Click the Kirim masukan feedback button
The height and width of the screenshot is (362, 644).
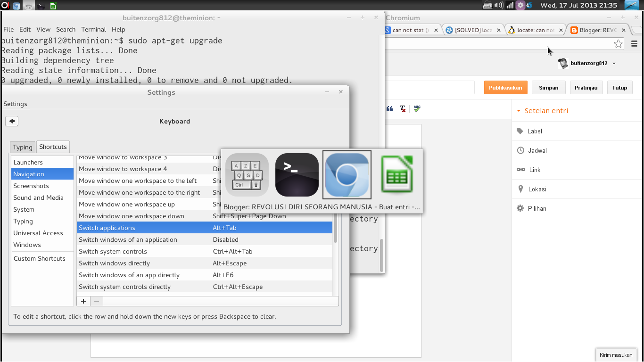click(616, 355)
